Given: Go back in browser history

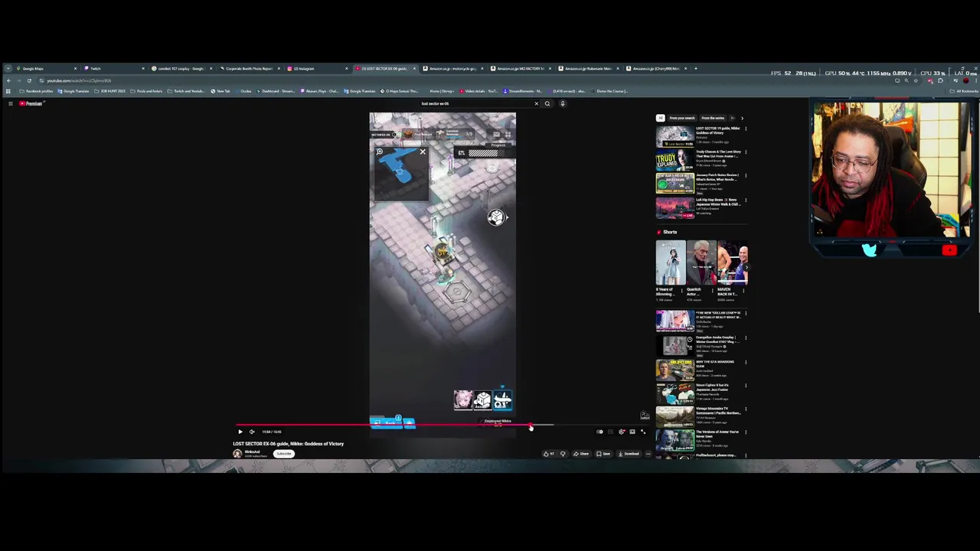Looking at the screenshot, I should 8,80.
